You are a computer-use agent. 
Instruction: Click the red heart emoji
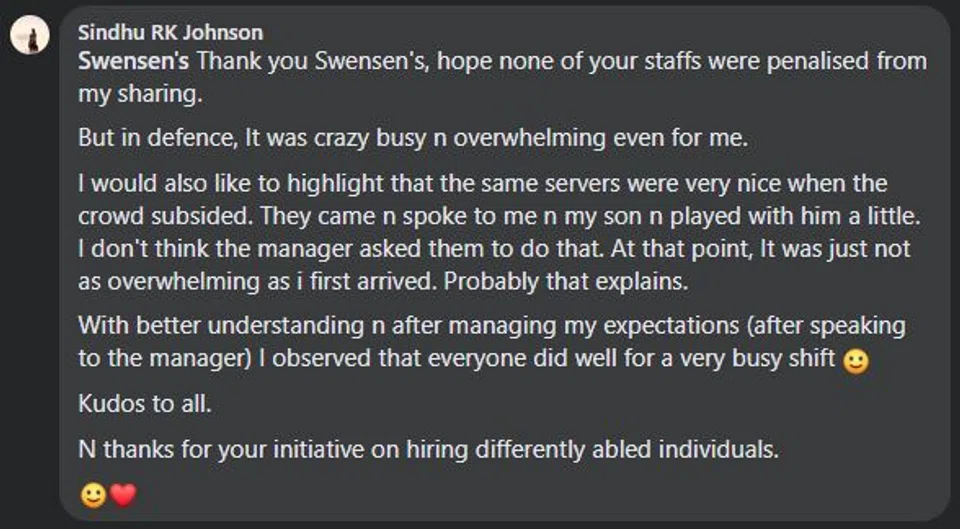point(122,496)
